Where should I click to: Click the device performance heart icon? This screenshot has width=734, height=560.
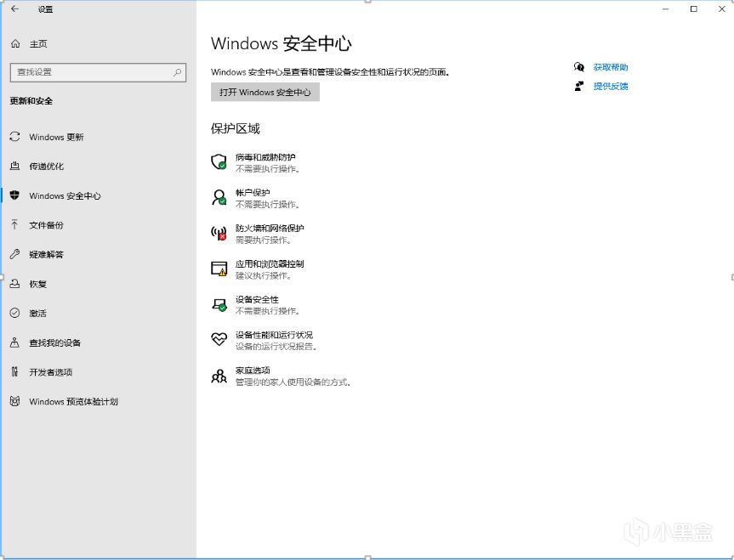pos(219,340)
